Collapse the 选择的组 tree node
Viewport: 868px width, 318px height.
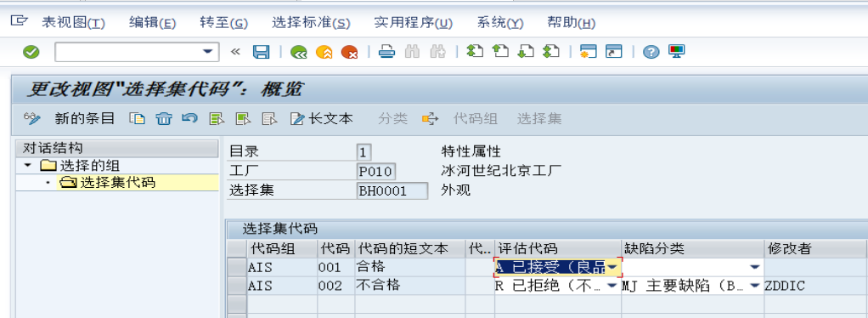28,165
